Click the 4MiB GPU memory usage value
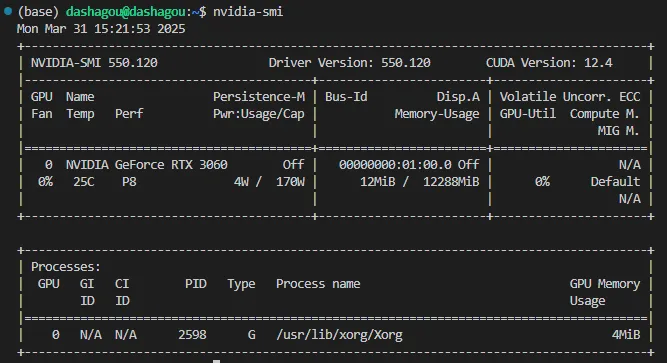Screen dimensions: 667x363 (626, 335)
